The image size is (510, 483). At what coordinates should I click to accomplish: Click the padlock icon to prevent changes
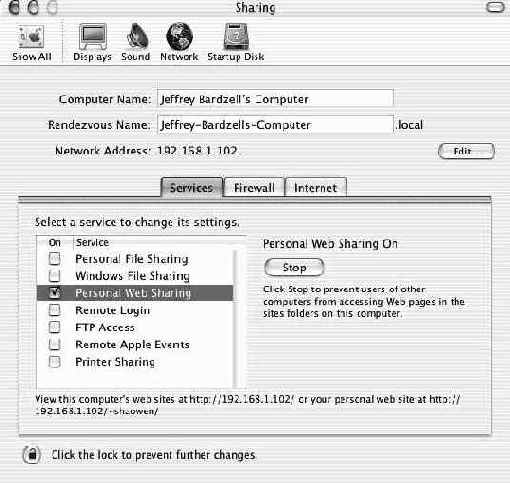(x=32, y=455)
